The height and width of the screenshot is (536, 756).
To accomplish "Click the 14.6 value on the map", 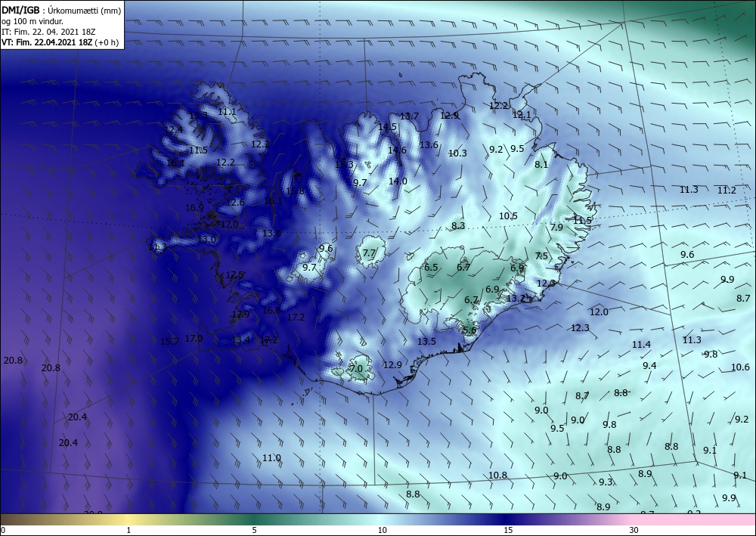I will click(x=398, y=150).
